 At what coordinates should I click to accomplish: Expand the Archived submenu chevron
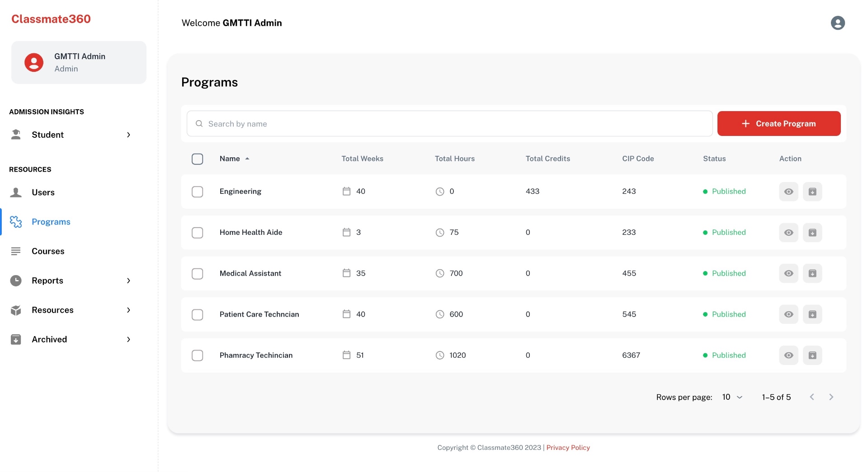pos(129,339)
